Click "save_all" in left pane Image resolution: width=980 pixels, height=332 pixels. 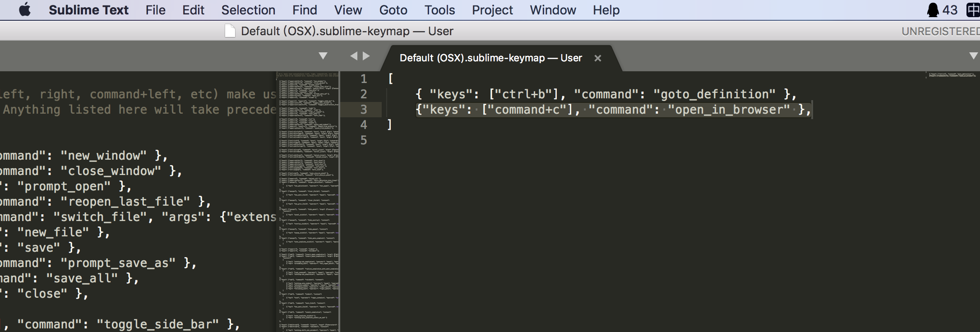[x=82, y=278]
